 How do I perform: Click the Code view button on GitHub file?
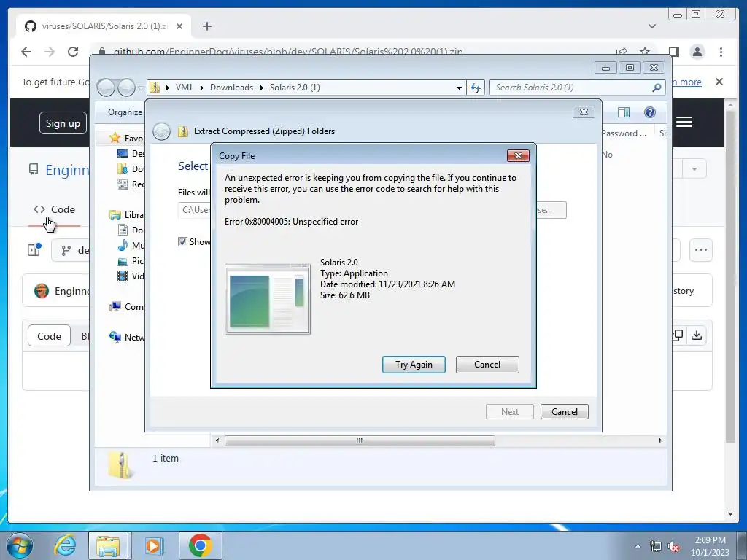pos(49,335)
